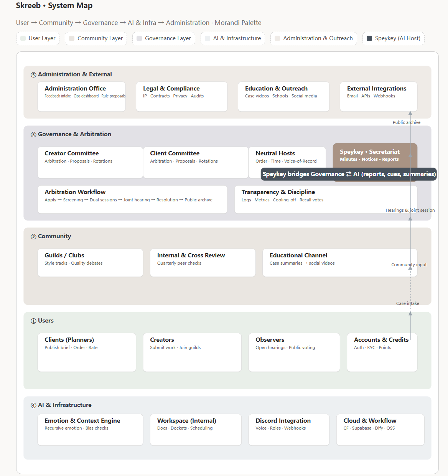448x476 pixels.
Task: Open the Cloud & Workflow card
Action: coord(380,430)
